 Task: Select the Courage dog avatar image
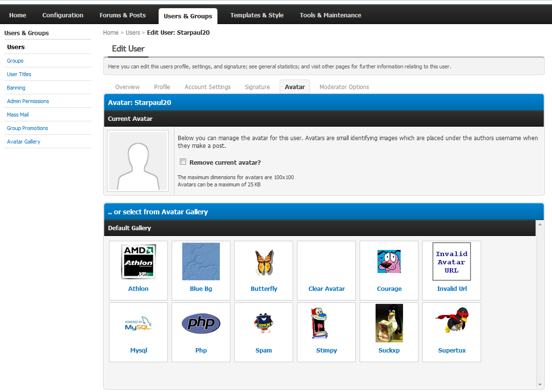tap(389, 261)
